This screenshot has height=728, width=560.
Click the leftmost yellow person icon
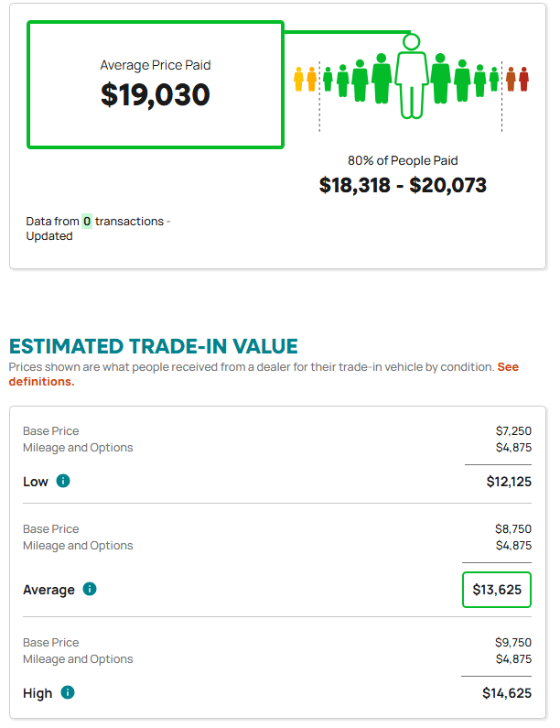point(299,80)
